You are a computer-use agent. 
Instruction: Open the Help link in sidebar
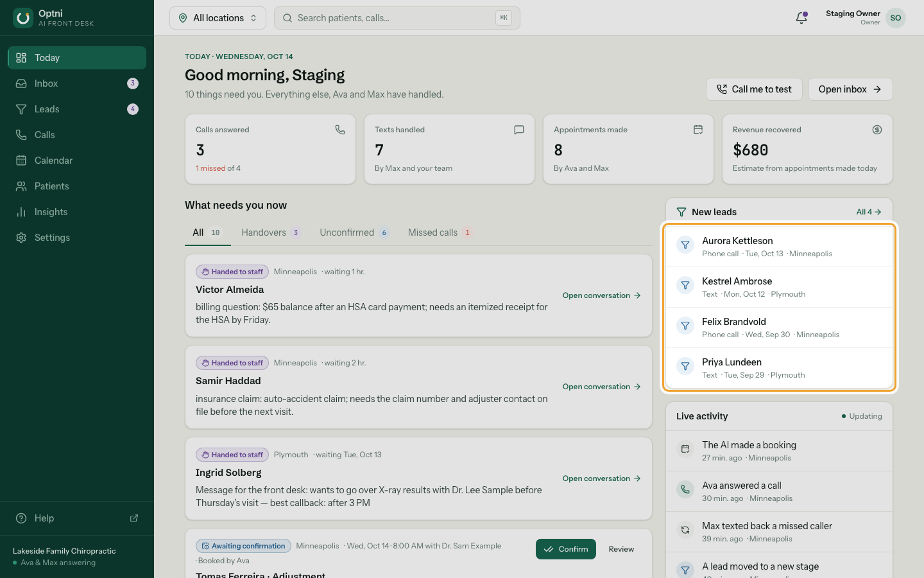point(77,518)
